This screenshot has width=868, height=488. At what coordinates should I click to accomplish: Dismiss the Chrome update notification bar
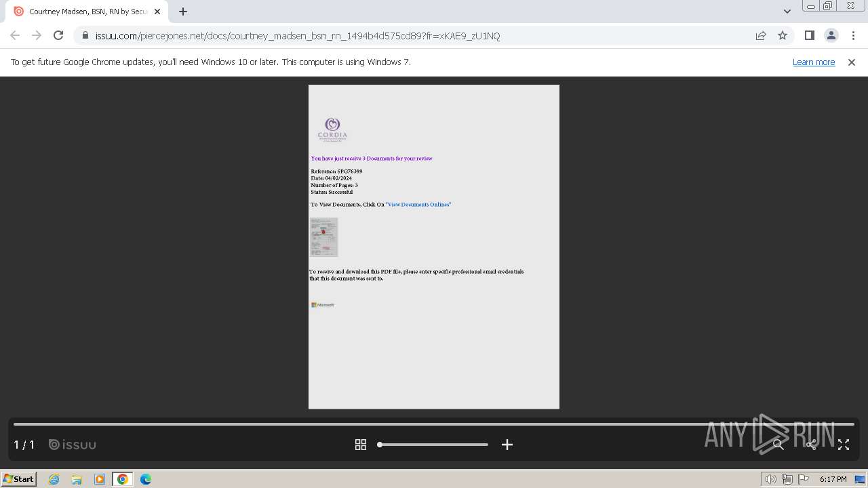tap(852, 62)
